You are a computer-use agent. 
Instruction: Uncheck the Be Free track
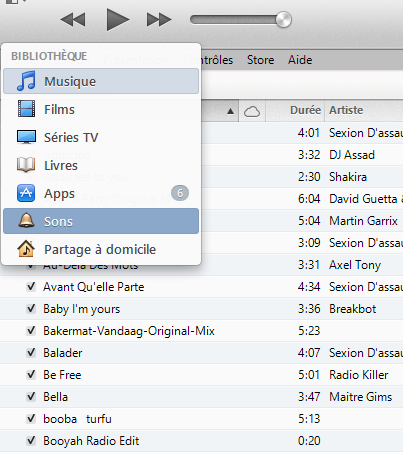pos(31,375)
